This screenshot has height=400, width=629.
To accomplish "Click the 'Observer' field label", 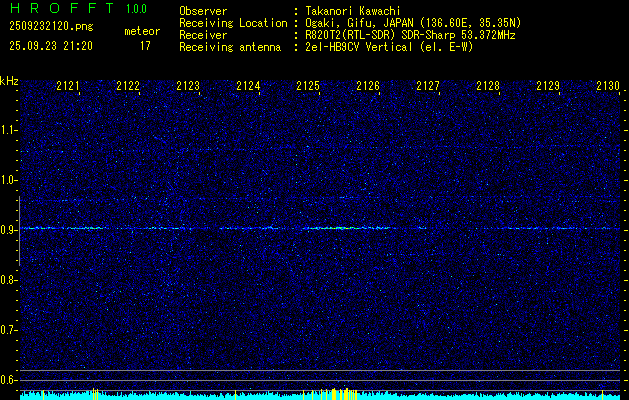I will tap(203, 11).
